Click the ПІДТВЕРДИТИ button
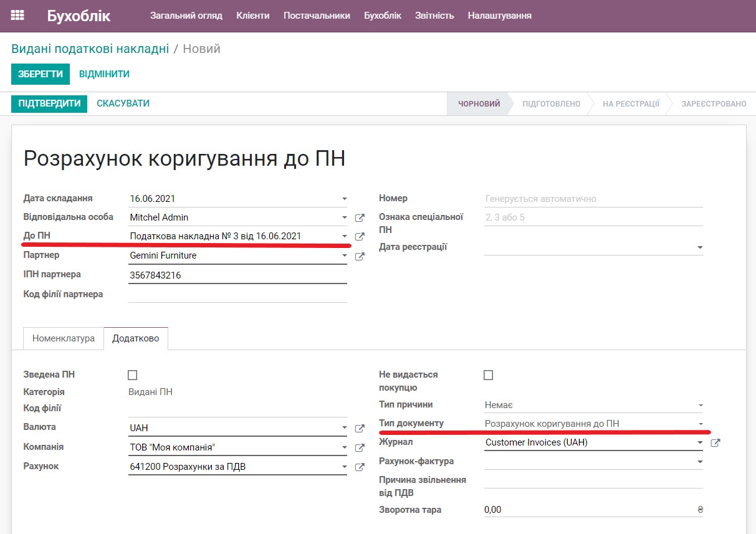The width and height of the screenshot is (756, 534). 49,103
